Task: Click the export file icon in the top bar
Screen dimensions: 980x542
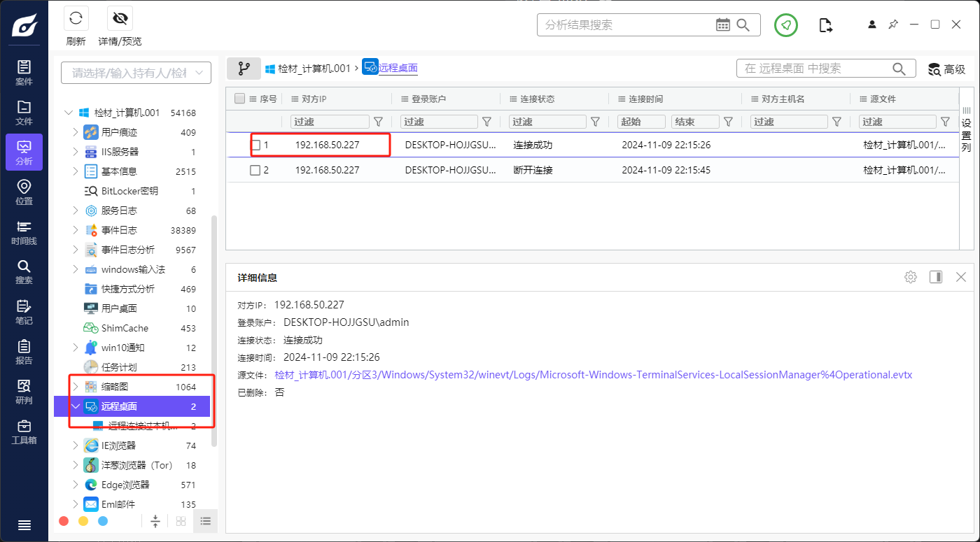Action: tap(826, 25)
